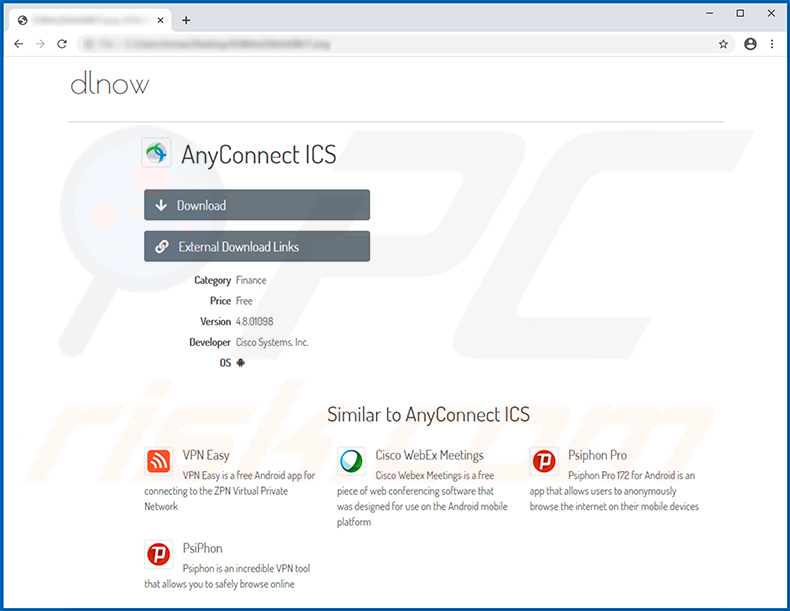Go forward using the browser forward arrow
790x611 pixels.
point(40,44)
